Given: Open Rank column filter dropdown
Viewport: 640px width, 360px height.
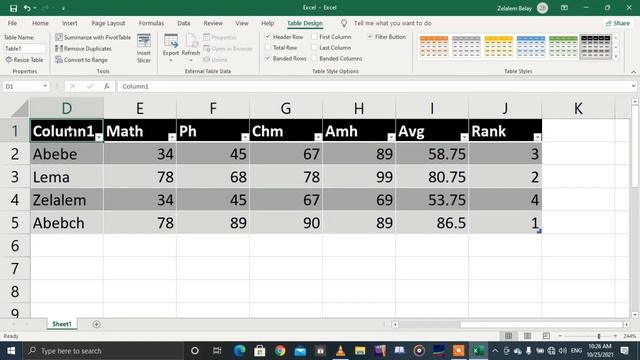Looking at the screenshot, I should click(537, 138).
